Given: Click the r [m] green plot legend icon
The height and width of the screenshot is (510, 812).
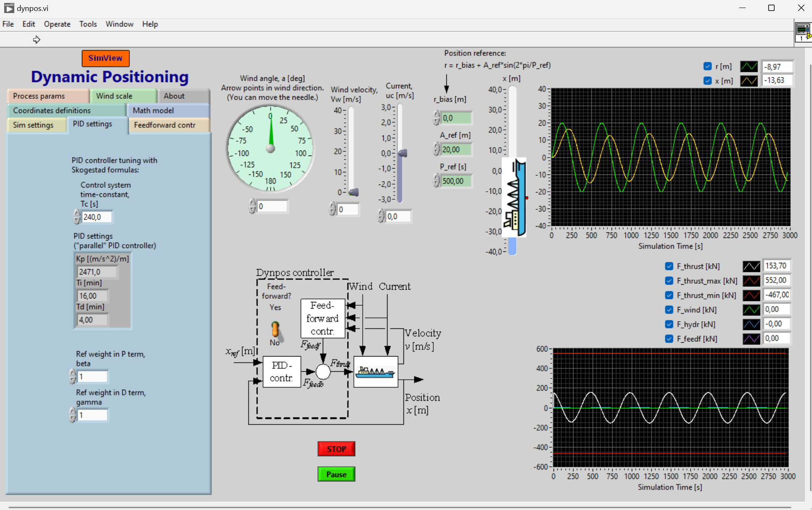Looking at the screenshot, I should 749,66.
